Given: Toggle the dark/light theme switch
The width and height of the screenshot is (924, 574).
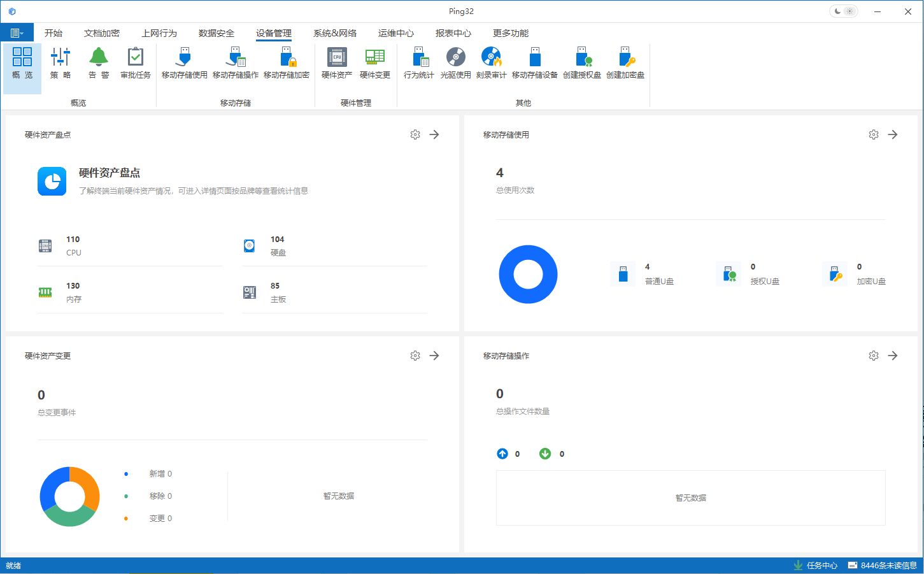Looking at the screenshot, I should click(843, 11).
